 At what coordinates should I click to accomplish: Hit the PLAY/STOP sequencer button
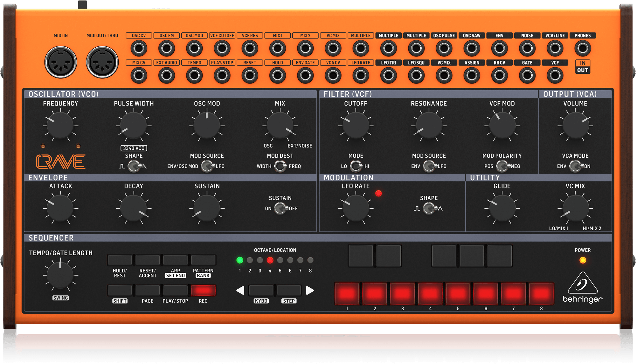click(x=175, y=290)
